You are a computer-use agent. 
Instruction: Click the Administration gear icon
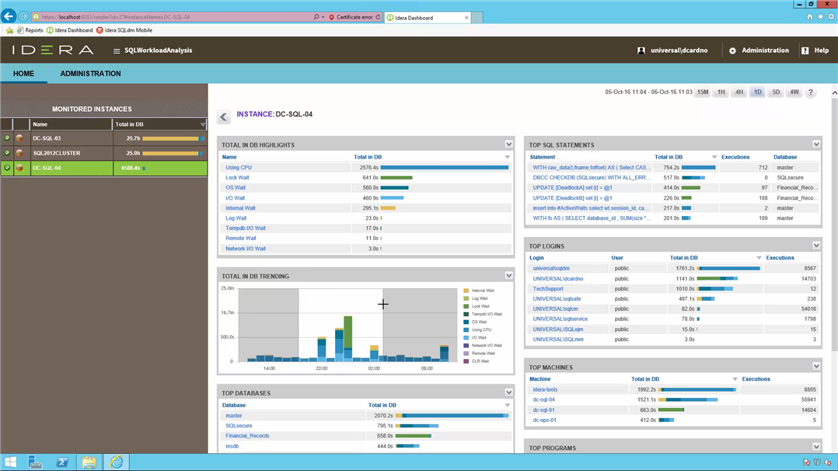coord(732,50)
